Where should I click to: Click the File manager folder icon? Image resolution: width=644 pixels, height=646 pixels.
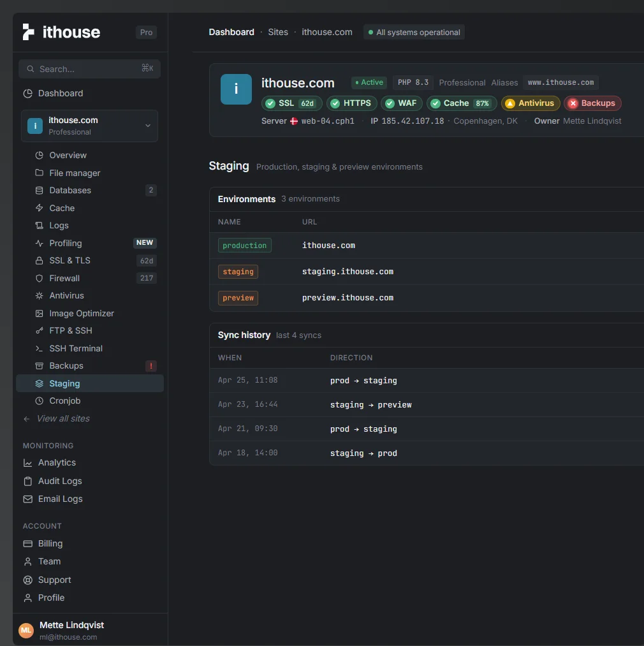click(39, 173)
